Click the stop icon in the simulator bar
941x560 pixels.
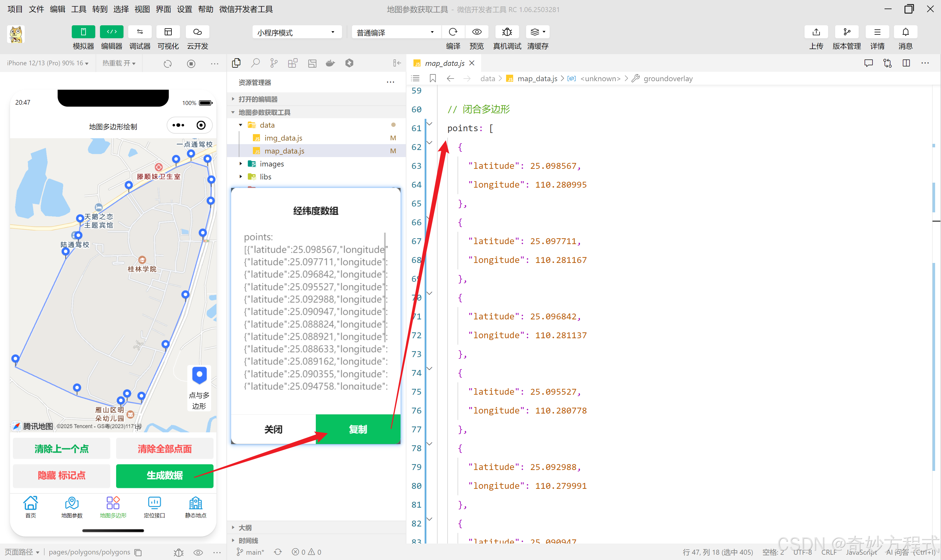[x=191, y=64]
